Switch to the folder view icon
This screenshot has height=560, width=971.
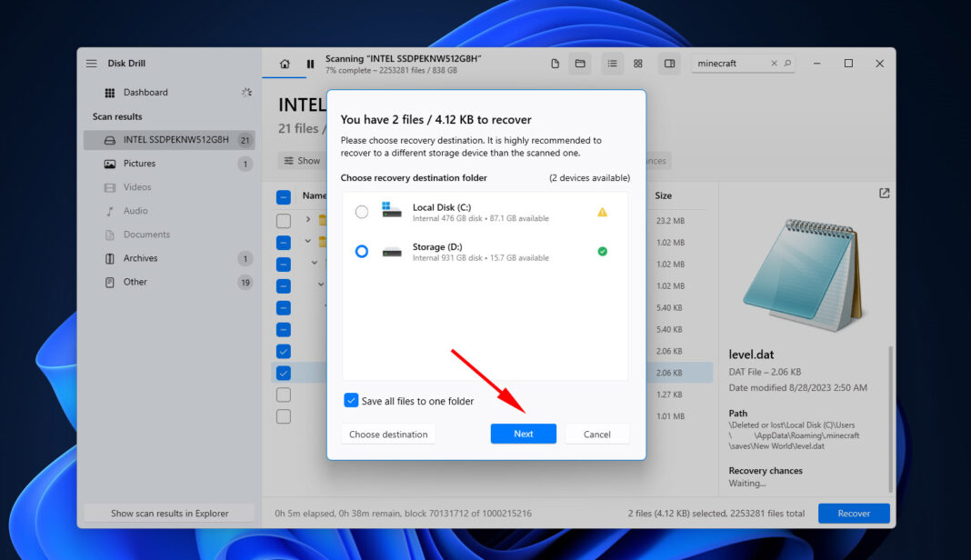[x=579, y=64]
